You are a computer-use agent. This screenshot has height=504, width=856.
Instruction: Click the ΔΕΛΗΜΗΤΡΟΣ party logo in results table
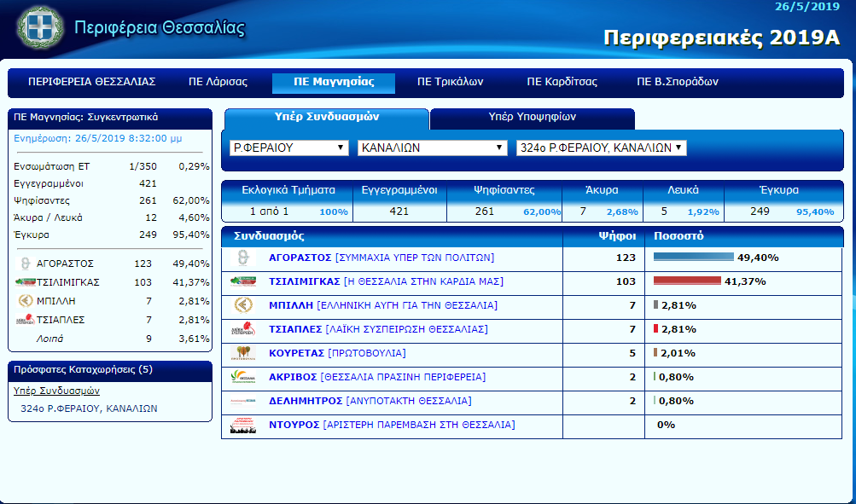242,401
